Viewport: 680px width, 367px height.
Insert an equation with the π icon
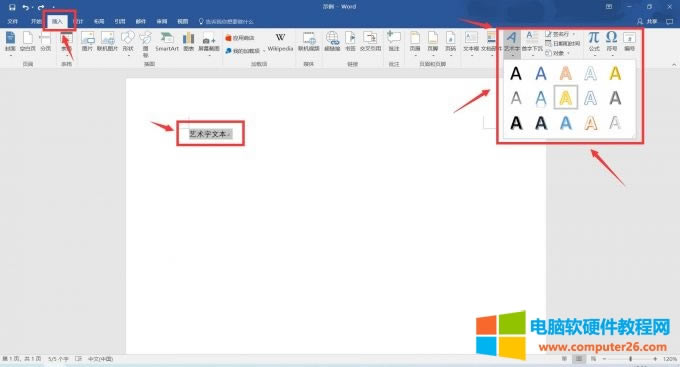coord(594,42)
